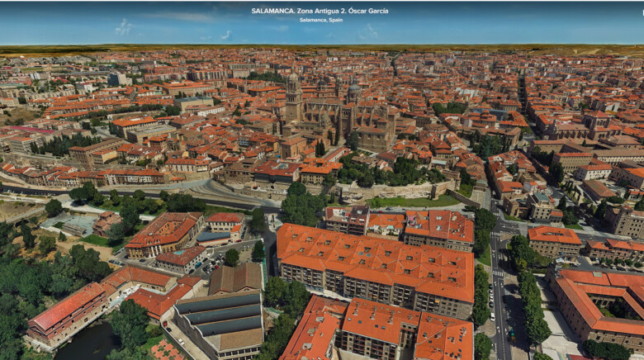Viewport: 644px width, 360px height.
Task: Click the cathedral dome in the center
Action: pos(353,89)
